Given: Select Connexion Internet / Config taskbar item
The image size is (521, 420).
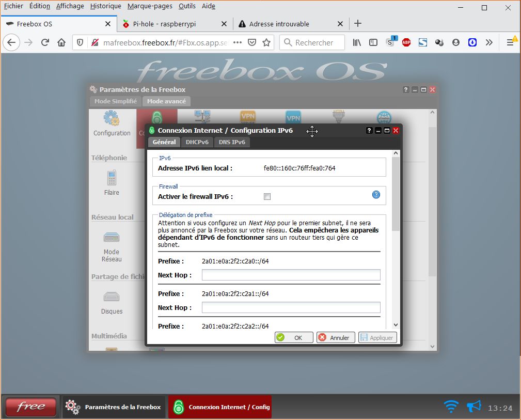Looking at the screenshot, I should 220,407.
